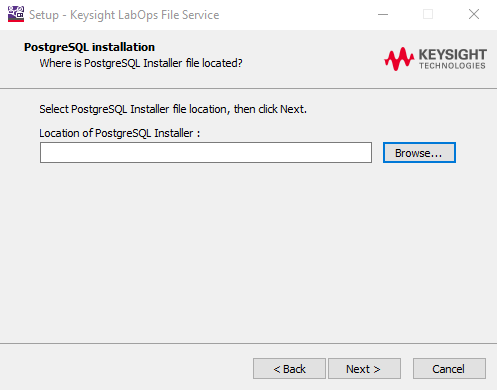Focus the PostgreSQL Installer location text box
This screenshot has width=497, height=390.
coord(206,153)
